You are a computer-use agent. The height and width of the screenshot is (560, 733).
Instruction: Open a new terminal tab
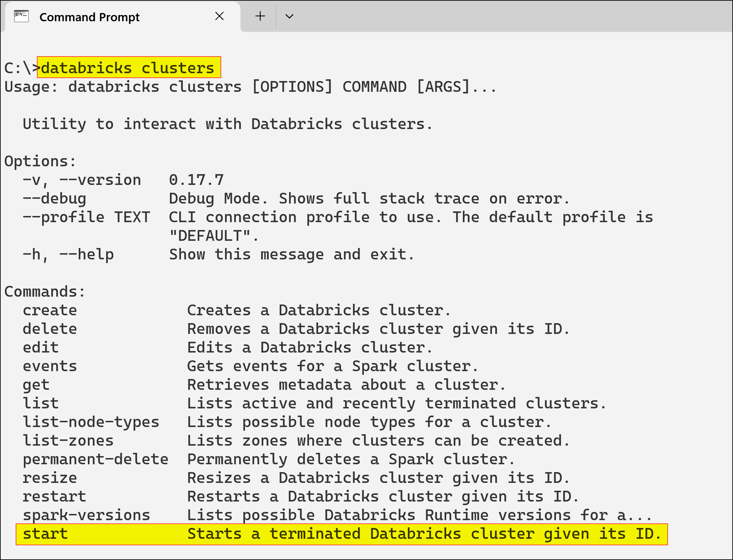point(260,16)
